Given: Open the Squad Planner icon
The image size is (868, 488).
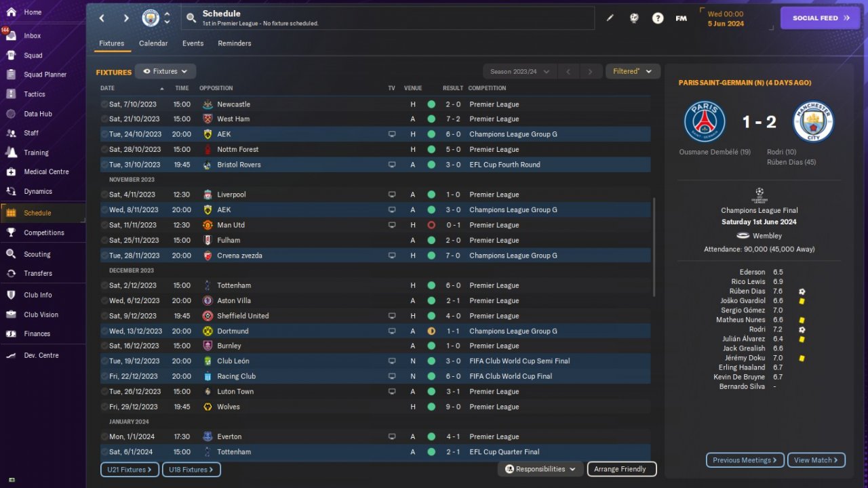Looking at the screenshot, I should tap(11, 75).
